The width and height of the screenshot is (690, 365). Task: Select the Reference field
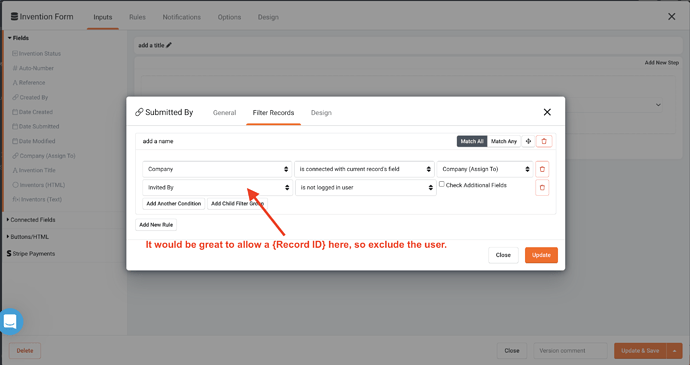[x=29, y=83]
